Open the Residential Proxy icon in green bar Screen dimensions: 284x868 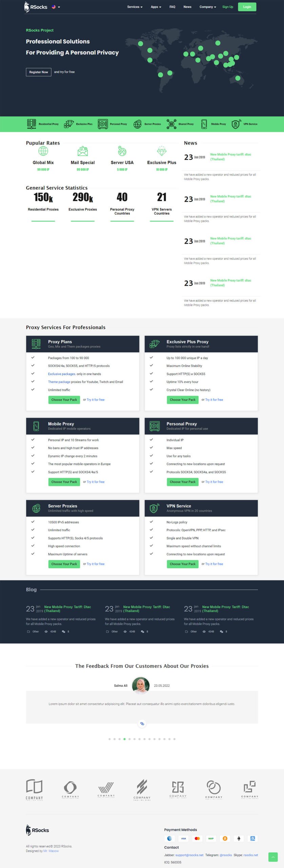pyautogui.click(x=32, y=124)
